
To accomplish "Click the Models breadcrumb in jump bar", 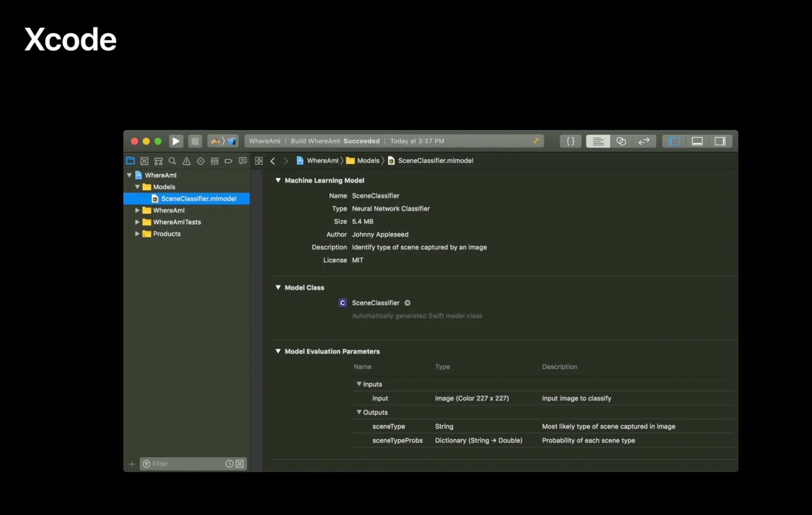I will click(x=368, y=161).
